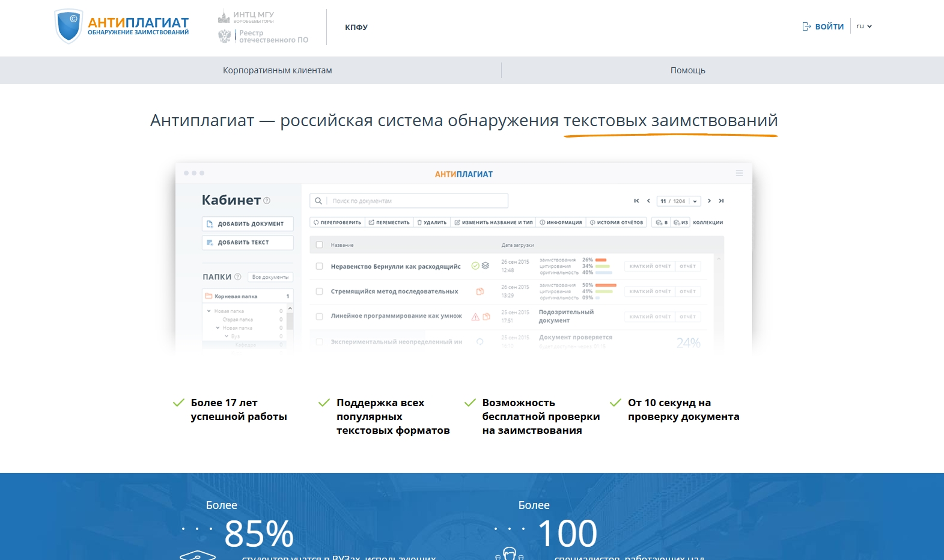
Task: Click the Все документы button
Action: click(270, 277)
